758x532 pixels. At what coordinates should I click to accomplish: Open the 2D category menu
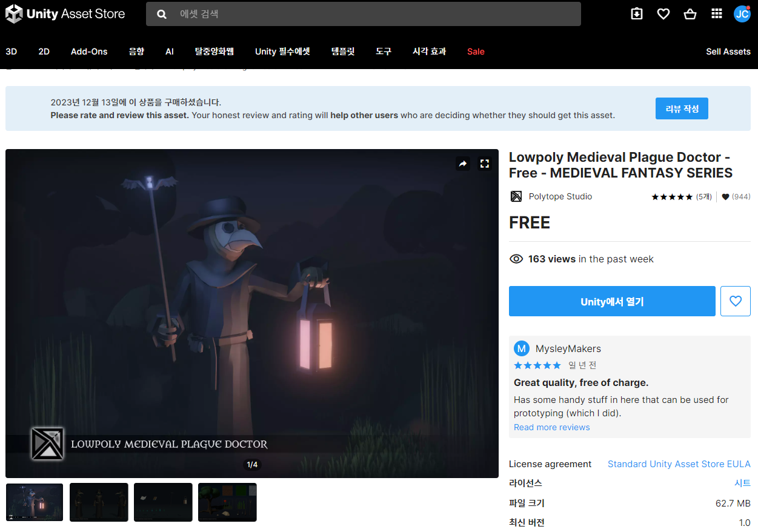(44, 52)
